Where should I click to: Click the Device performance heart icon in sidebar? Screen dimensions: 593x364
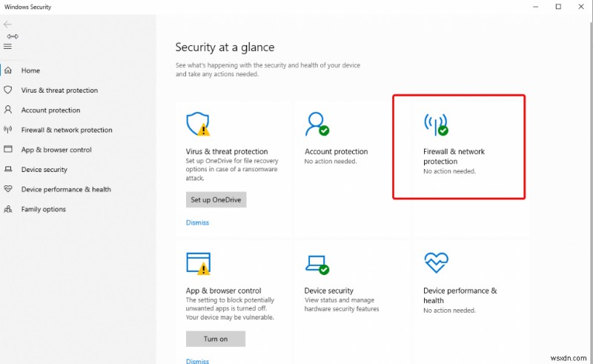click(x=9, y=189)
